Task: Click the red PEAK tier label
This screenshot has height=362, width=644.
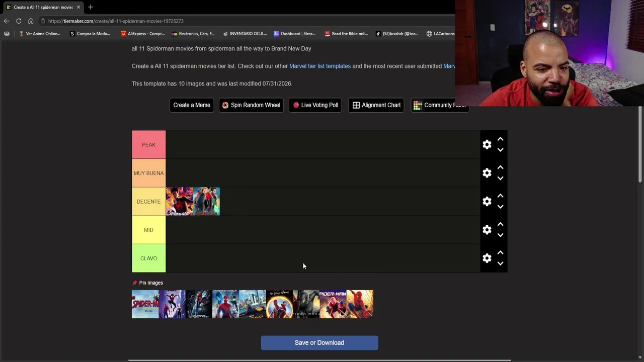Action: tap(148, 145)
